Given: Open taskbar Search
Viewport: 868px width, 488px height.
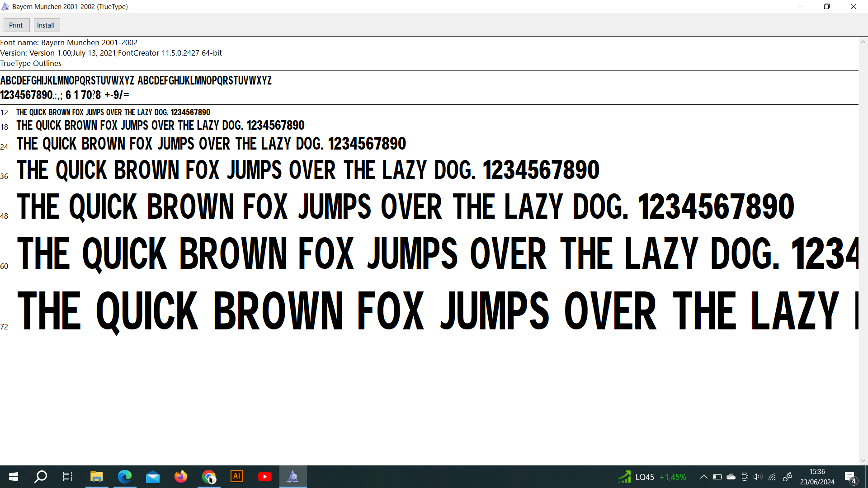Looking at the screenshot, I should [41, 477].
